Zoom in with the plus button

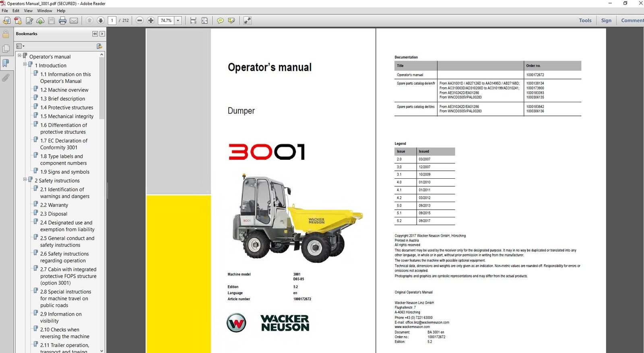click(x=151, y=21)
